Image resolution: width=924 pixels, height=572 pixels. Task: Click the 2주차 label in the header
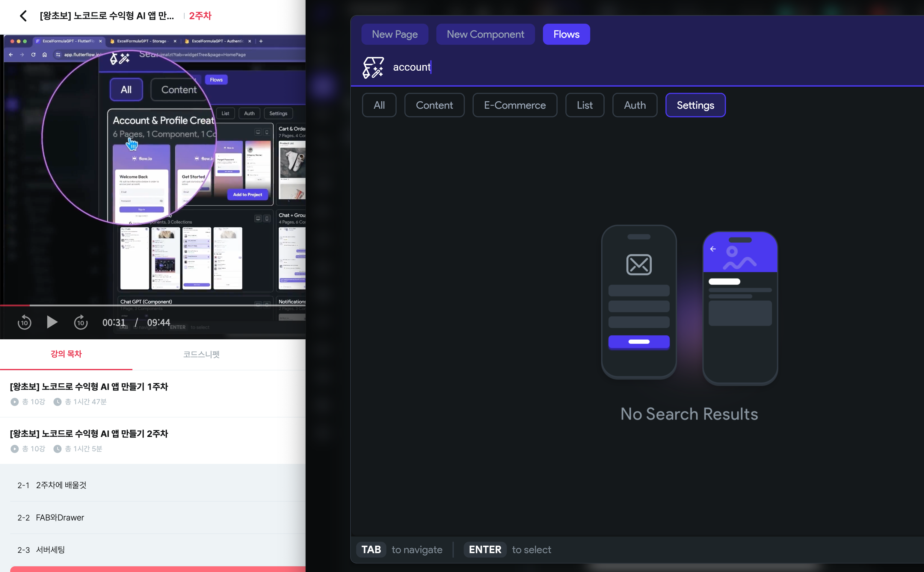coord(200,16)
